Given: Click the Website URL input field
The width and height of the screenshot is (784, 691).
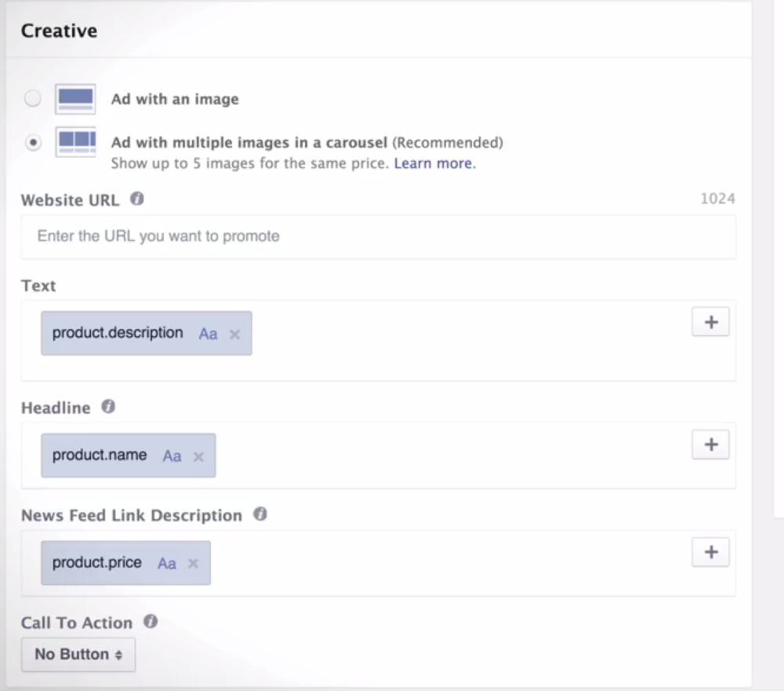Looking at the screenshot, I should (378, 237).
